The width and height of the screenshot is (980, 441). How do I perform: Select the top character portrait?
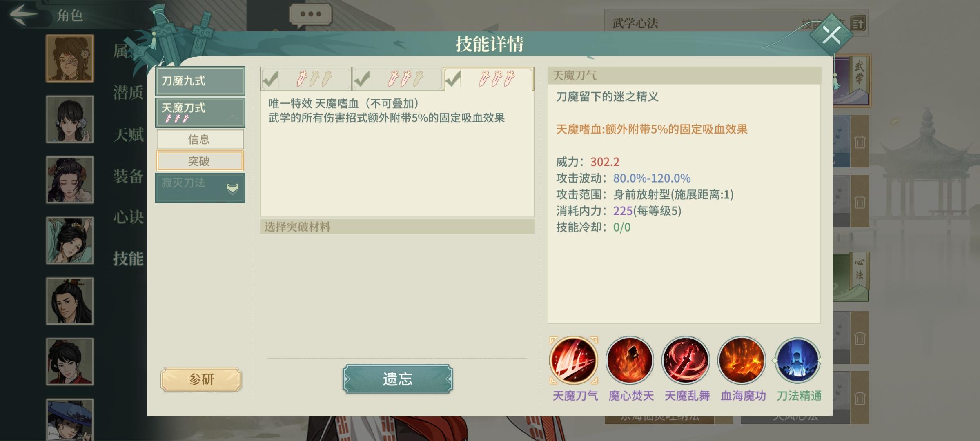(x=70, y=58)
